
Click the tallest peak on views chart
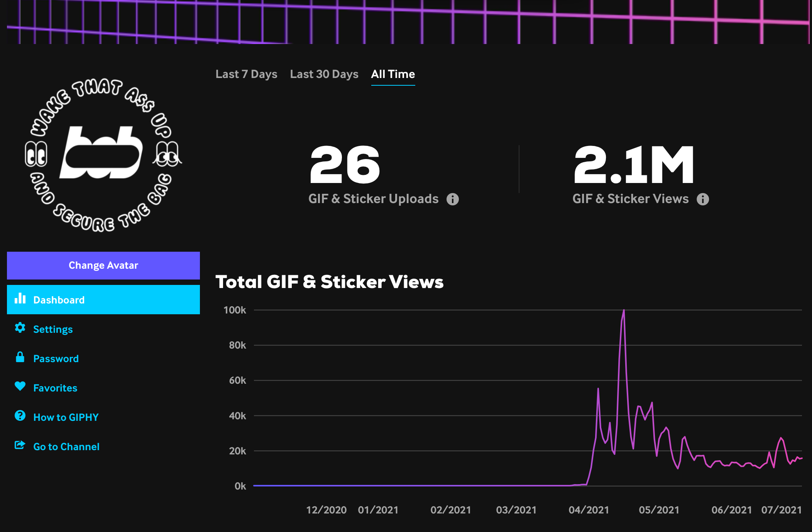pos(624,311)
